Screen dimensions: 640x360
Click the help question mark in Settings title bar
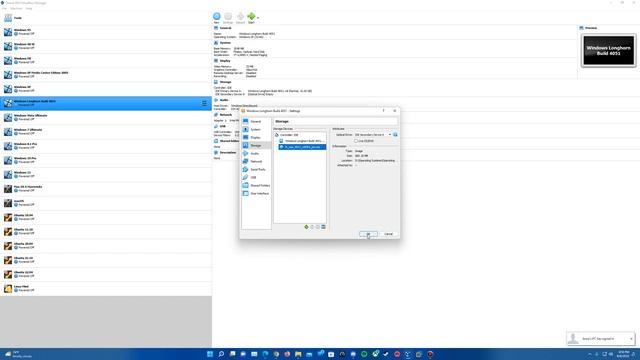tap(383, 111)
